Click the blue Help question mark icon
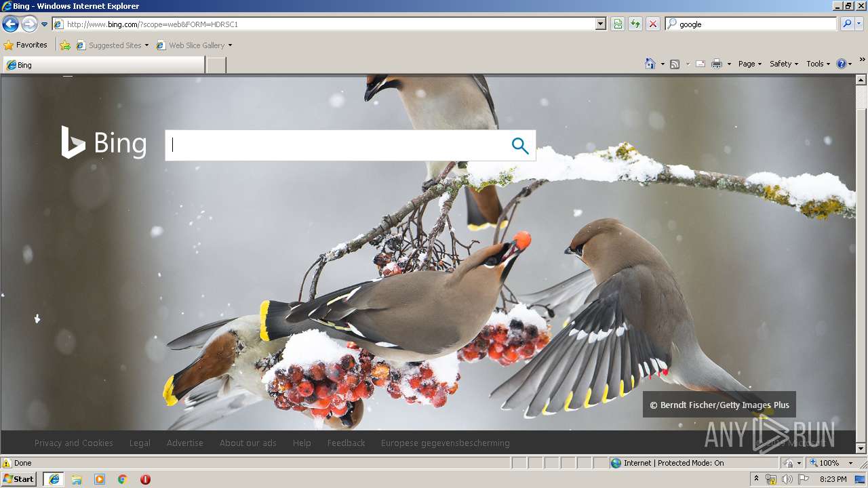 (842, 64)
